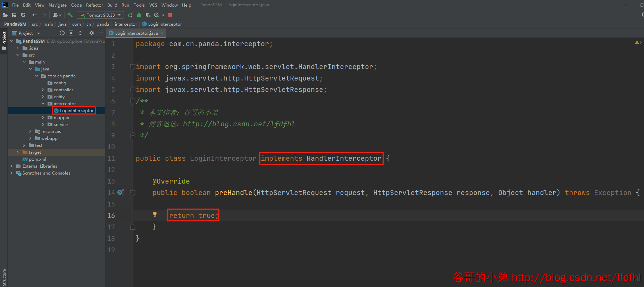Viewport: 644px width, 287px height.
Task: Click the LoginInterceptor breadcrumb
Action: tap(162, 24)
